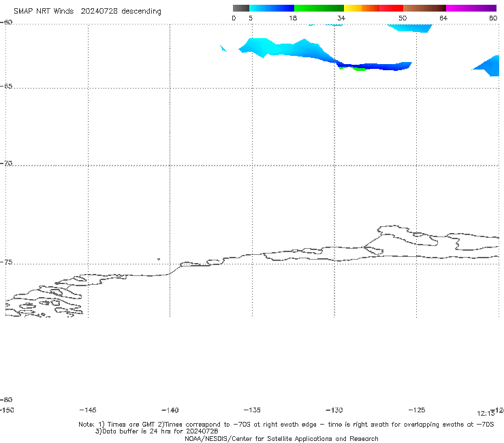Viewport: 504px width, 443px height.
Task: Click the longitude label '-130'
Action: (x=334, y=410)
